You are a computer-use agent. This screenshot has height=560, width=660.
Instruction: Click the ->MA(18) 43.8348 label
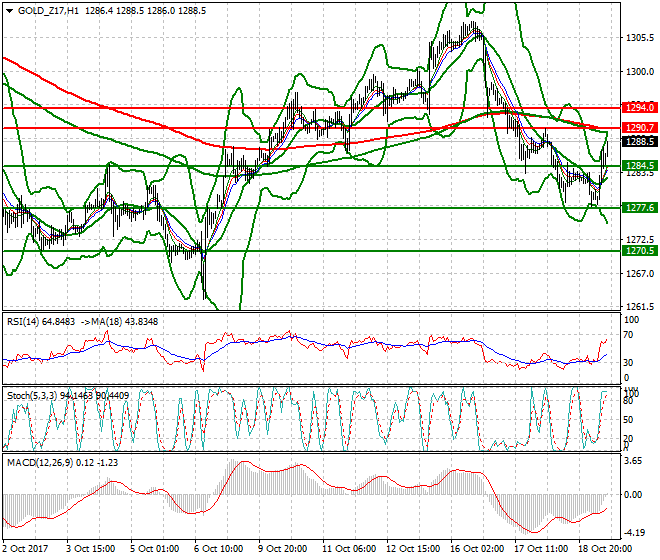pos(119,322)
